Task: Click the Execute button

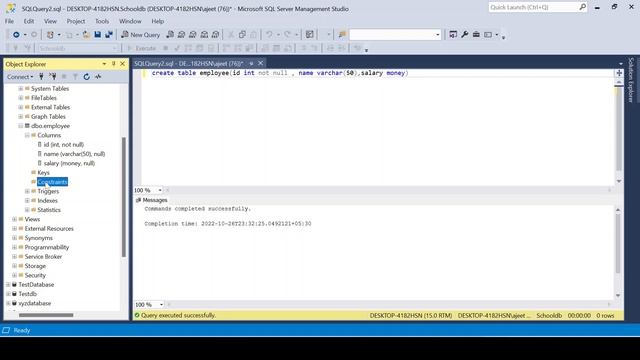Action: click(142, 48)
